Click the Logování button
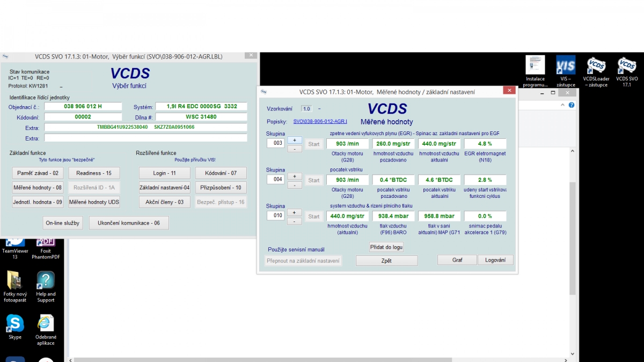The height and width of the screenshot is (362, 644). [495, 260]
